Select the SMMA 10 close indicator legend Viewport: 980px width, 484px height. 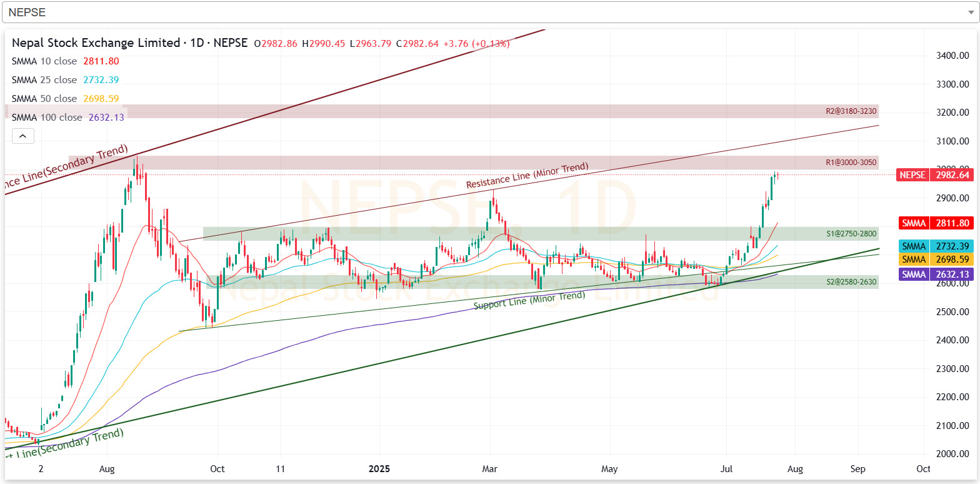tap(65, 61)
